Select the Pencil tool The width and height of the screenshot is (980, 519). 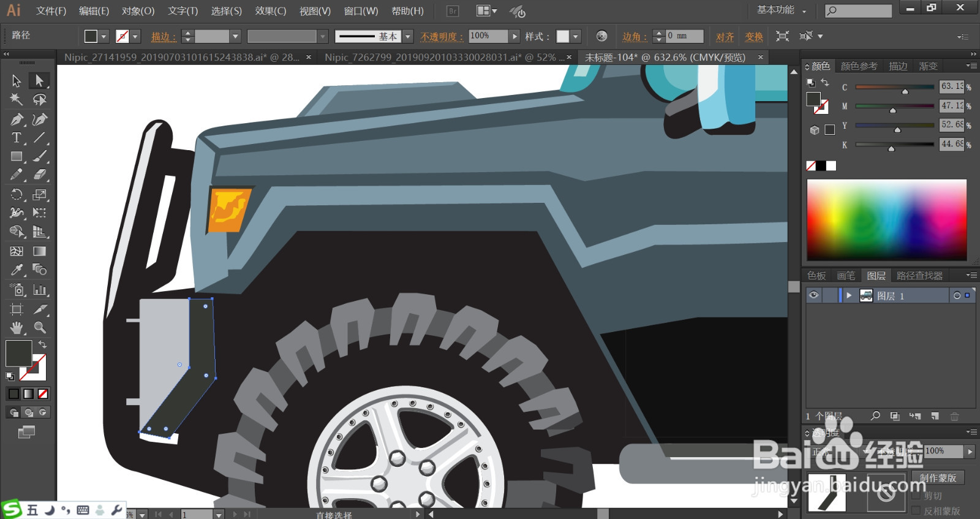17,175
